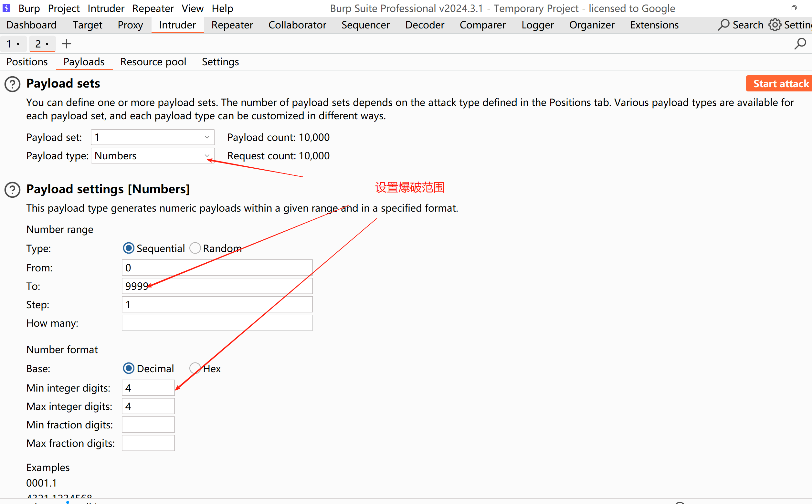The height and width of the screenshot is (504, 812).
Task: Click the tab search magnifier icon on right
Action: click(800, 44)
